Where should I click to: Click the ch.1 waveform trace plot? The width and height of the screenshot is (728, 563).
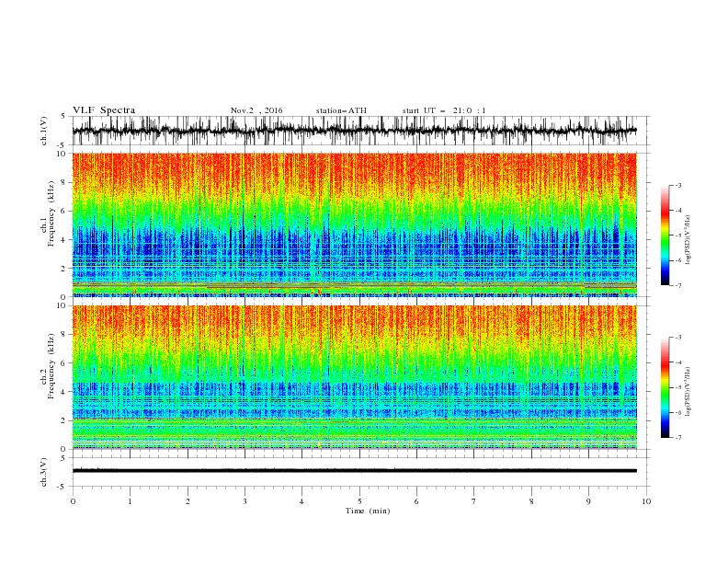pos(354,131)
